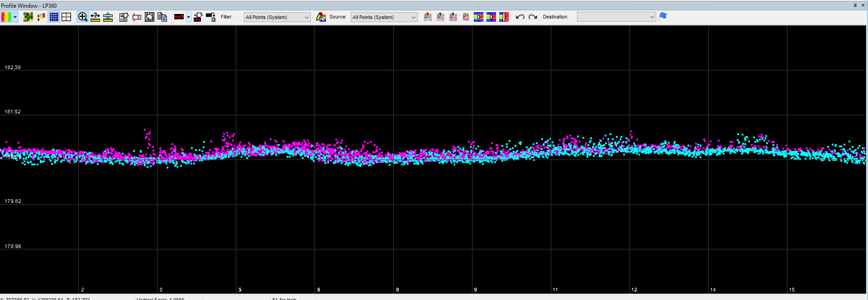Click the 181.52 elevation label
This screenshot has height=300, width=868.
point(13,112)
